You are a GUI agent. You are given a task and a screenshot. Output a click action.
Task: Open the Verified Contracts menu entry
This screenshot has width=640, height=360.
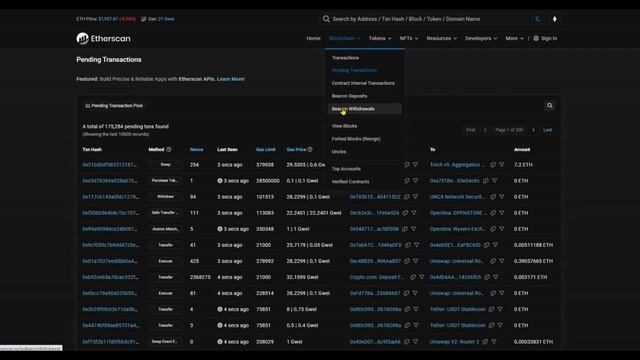pos(350,182)
